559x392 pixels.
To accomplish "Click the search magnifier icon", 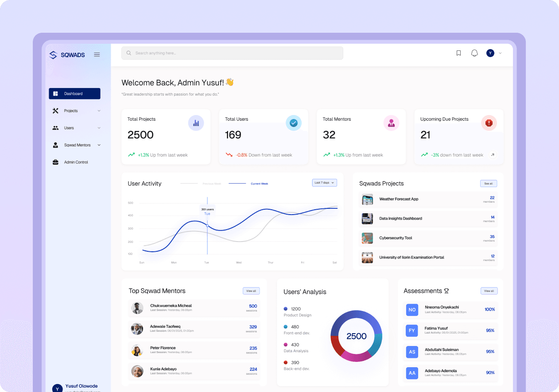I will (128, 53).
